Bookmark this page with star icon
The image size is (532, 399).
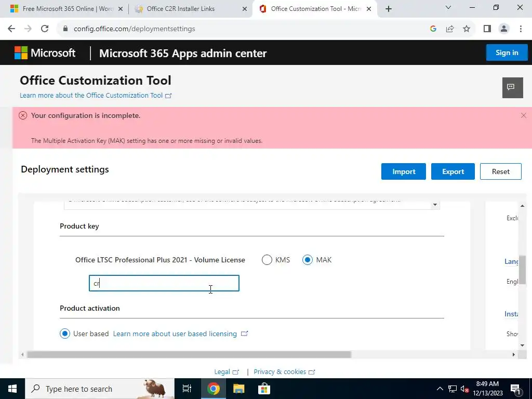(x=467, y=29)
